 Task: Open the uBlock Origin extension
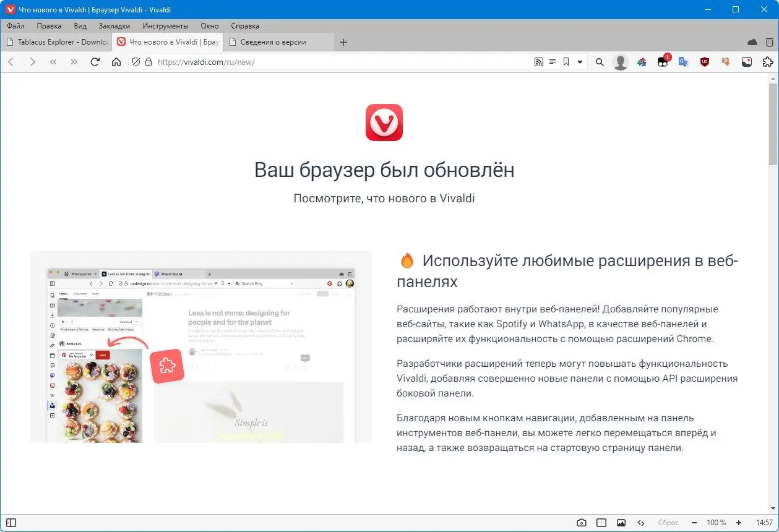tap(704, 62)
